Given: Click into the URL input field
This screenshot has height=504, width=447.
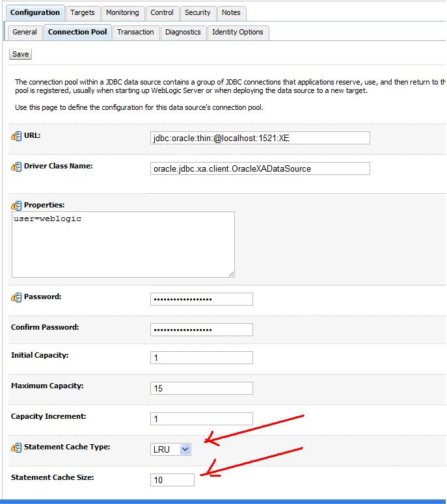Looking at the screenshot, I should pos(260,138).
